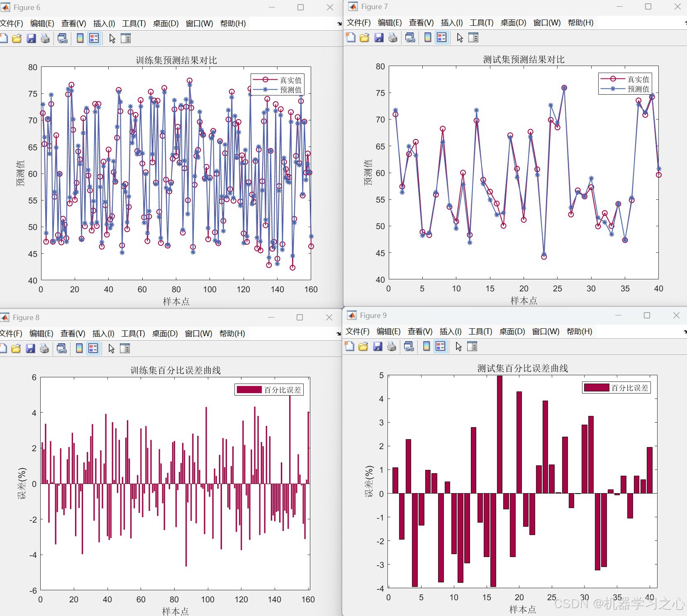Open Property Inspector in Figure 6
The width and height of the screenshot is (687, 616).
(x=126, y=39)
